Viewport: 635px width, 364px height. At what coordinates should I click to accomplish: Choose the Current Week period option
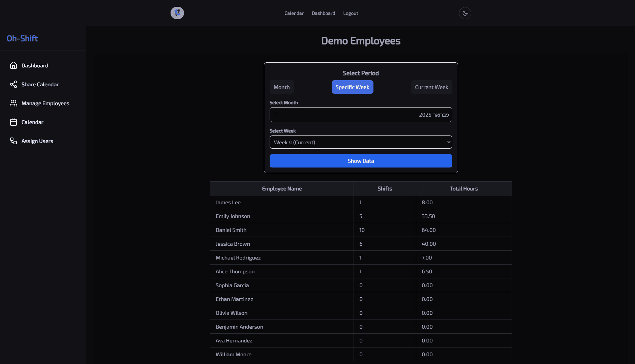click(x=431, y=87)
